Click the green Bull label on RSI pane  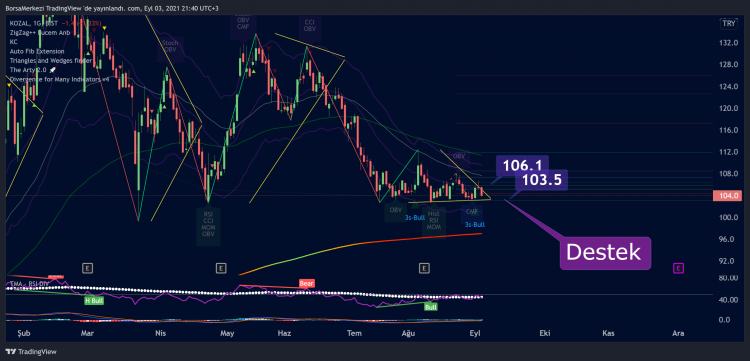pos(430,307)
